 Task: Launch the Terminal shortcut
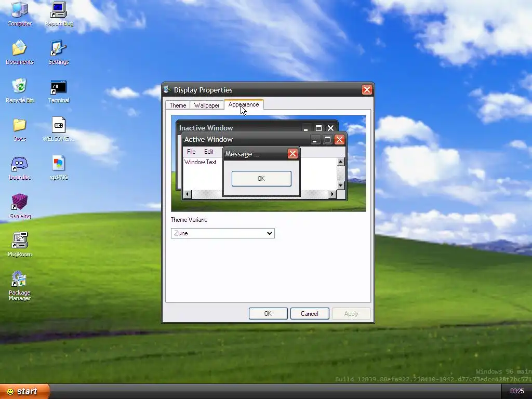coord(59,90)
